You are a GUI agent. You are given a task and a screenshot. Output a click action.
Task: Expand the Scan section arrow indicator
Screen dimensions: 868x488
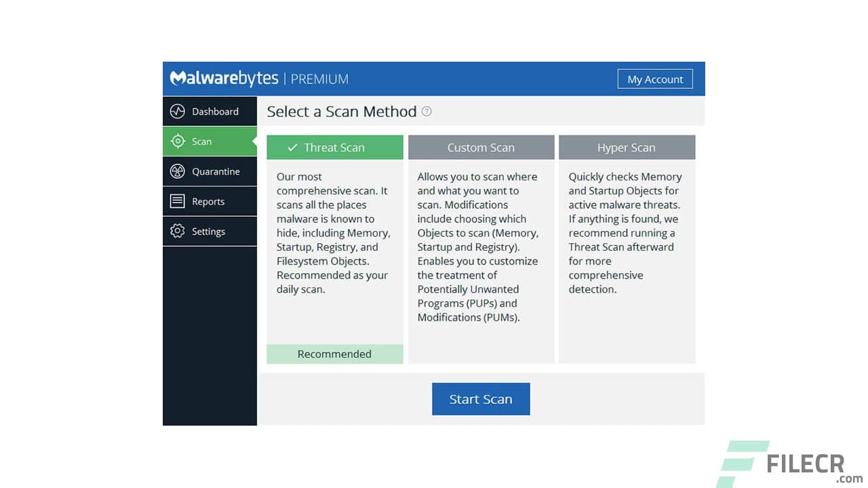pyautogui.click(x=255, y=141)
